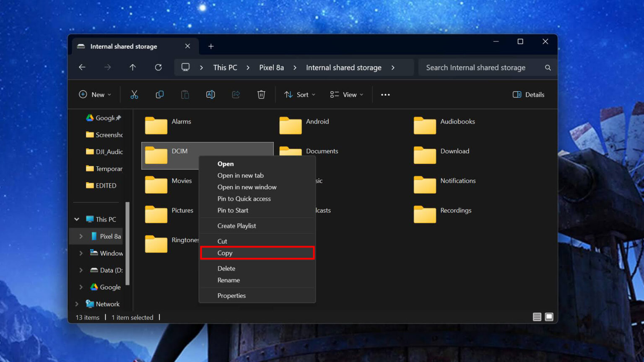Open the Share icon in the toolbar
This screenshot has height=362, width=644.
236,94
